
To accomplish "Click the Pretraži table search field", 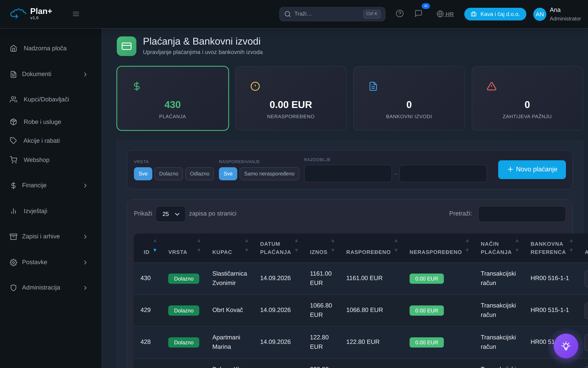I will (x=522, y=214).
